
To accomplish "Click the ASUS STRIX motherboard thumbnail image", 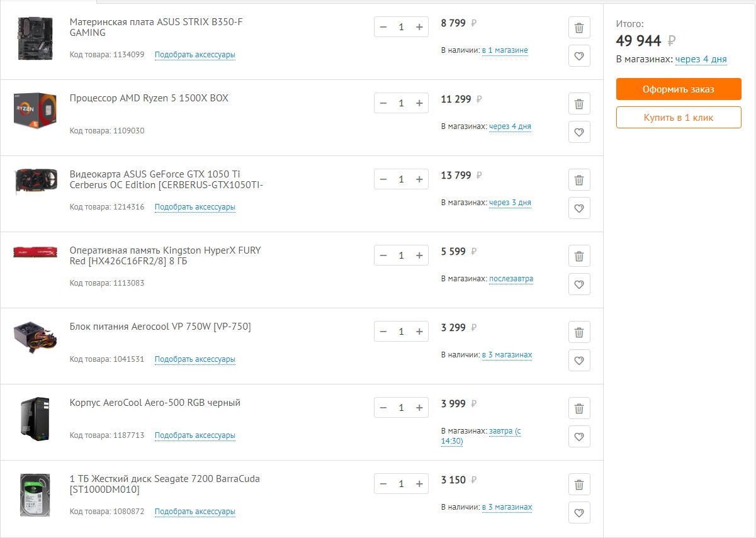I will coord(35,39).
